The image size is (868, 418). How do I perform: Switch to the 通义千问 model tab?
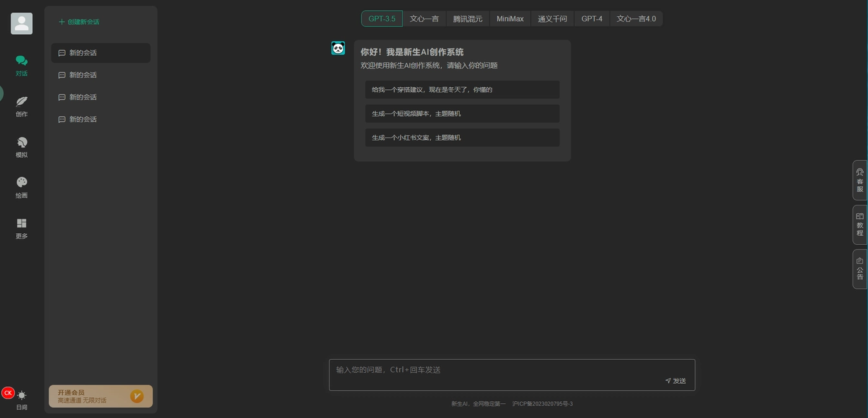point(552,19)
